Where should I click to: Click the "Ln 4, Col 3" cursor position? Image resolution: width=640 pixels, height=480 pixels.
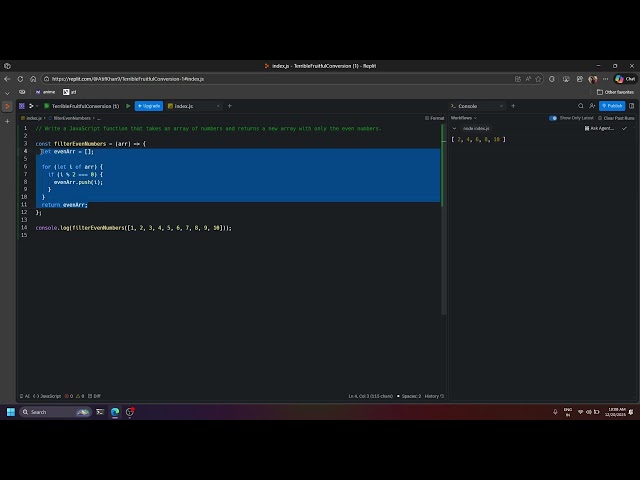pyautogui.click(x=371, y=396)
